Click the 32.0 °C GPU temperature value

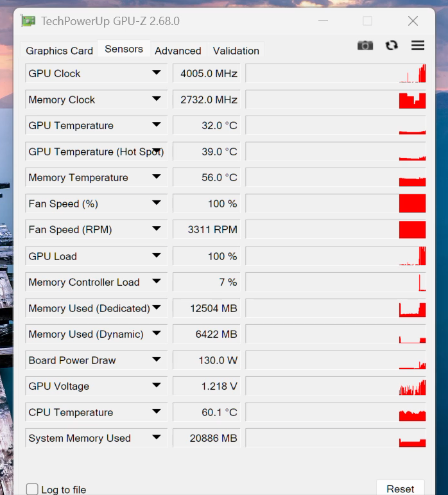click(207, 125)
